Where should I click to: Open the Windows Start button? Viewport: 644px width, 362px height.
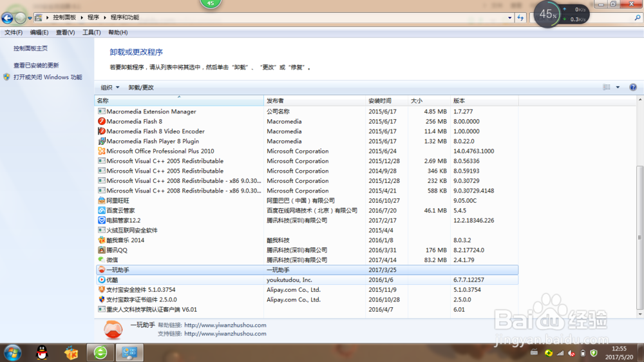tap(13, 352)
